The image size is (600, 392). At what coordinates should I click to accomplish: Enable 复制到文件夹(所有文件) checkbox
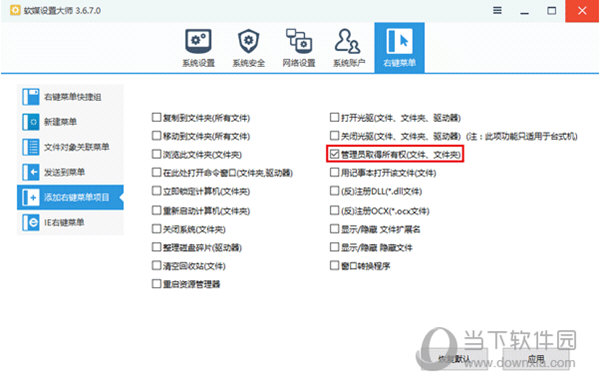click(156, 117)
